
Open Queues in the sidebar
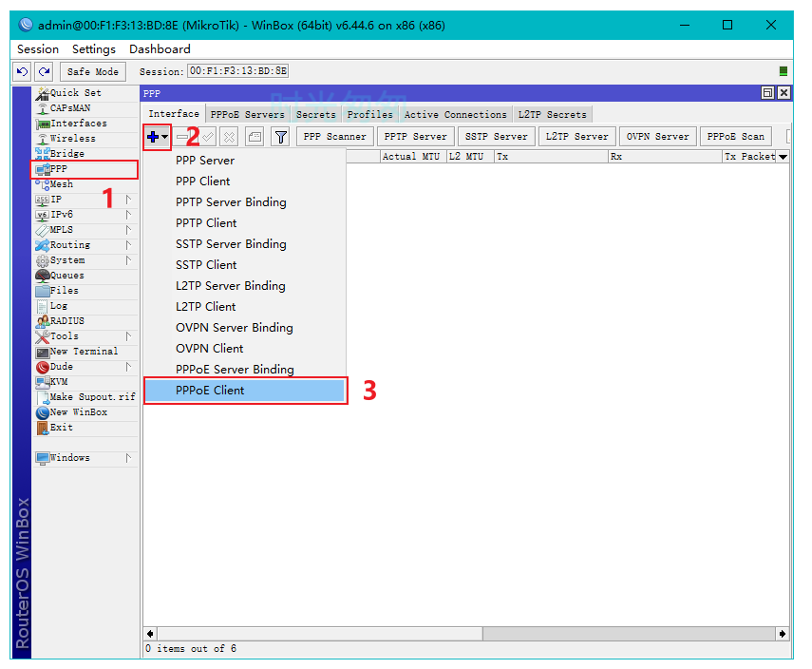click(x=85, y=276)
